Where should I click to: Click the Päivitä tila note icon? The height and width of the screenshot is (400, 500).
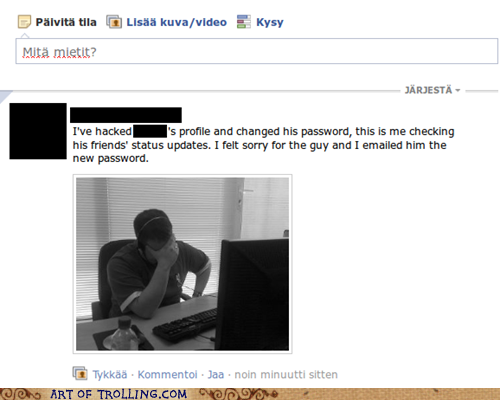tap(24, 22)
